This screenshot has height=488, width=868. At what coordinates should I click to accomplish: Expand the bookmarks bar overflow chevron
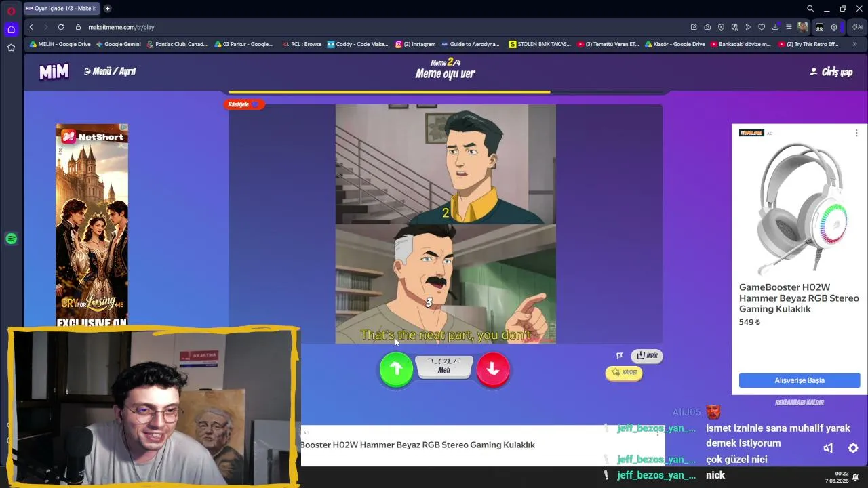pos(854,44)
